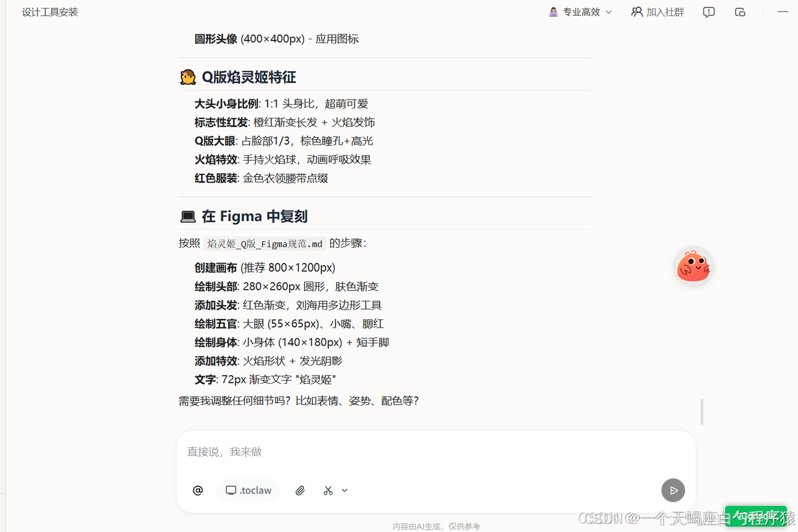Click the floating crab mascot icon
The height and width of the screenshot is (532, 798).
[x=693, y=265]
